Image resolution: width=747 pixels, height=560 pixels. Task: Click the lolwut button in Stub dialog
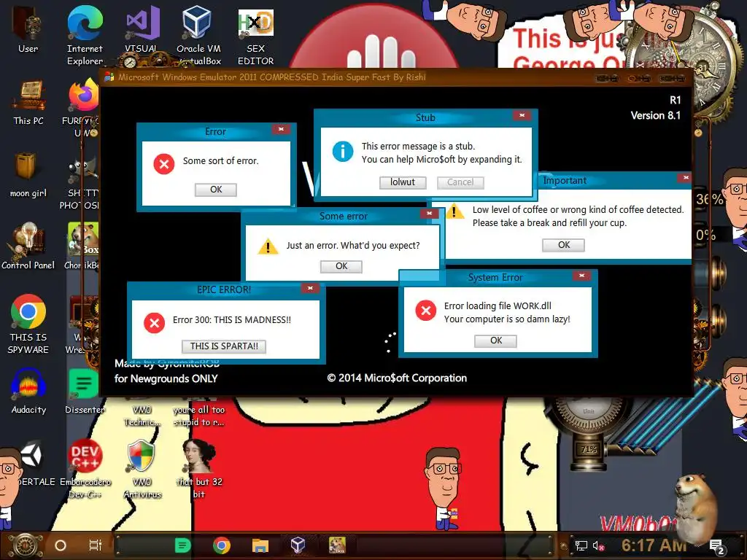(403, 182)
